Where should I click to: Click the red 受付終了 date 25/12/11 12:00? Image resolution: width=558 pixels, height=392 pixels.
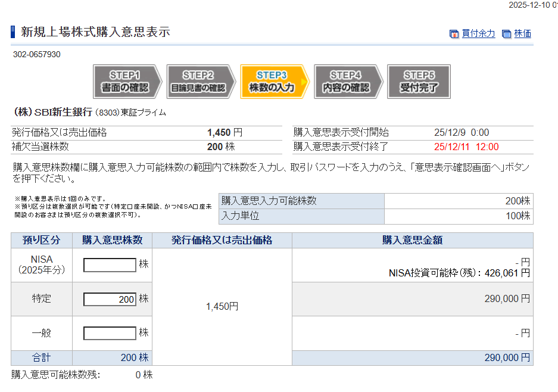click(466, 147)
